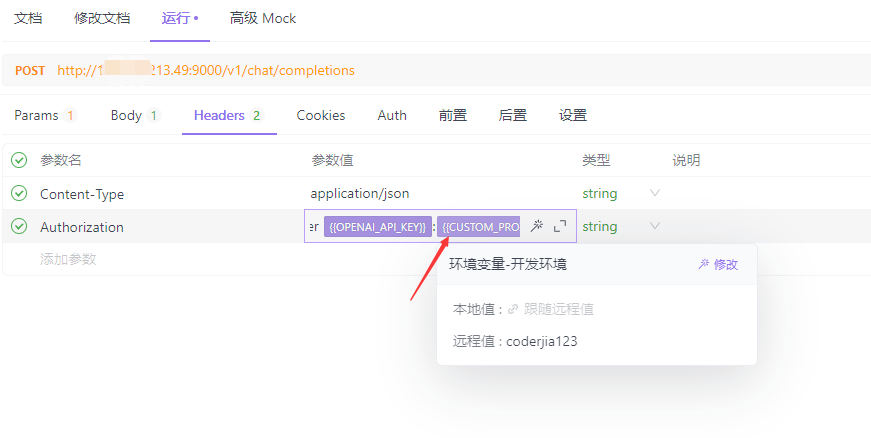Screen dimensions: 871x438
Task: Click the {{OPENAI_API_KEY}} variable tag
Action: 378,226
